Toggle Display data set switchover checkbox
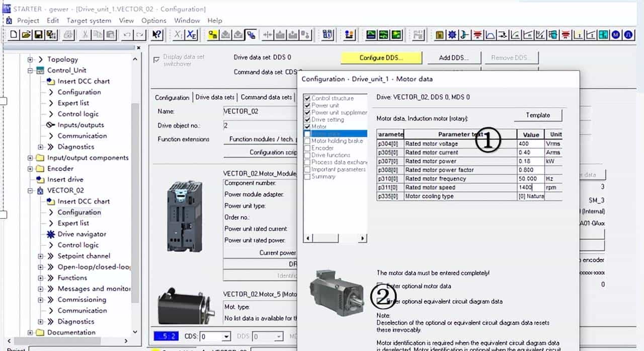The width and height of the screenshot is (644, 351). 156,59
